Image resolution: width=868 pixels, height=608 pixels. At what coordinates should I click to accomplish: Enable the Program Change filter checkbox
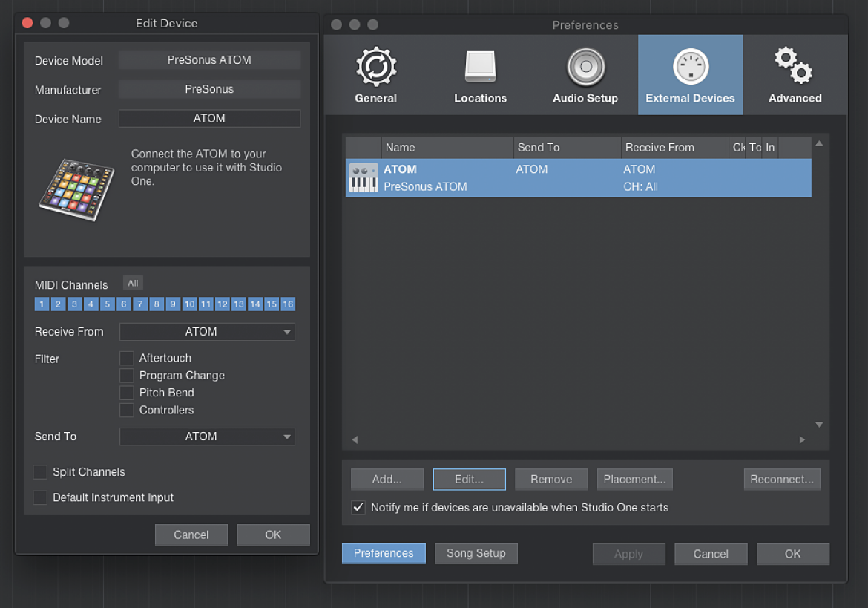pyautogui.click(x=127, y=376)
